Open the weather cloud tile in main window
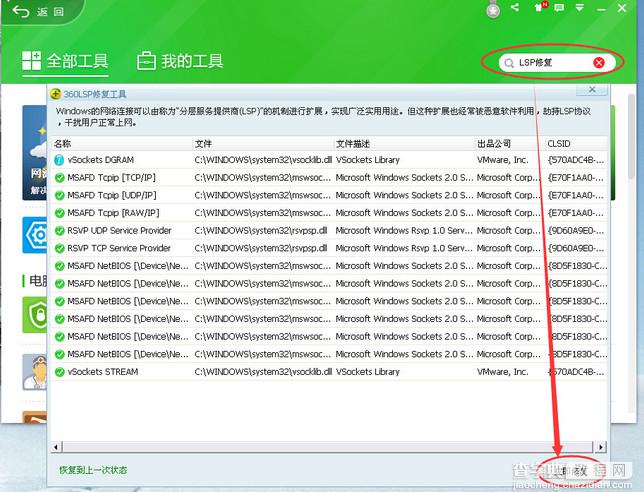 point(35,153)
